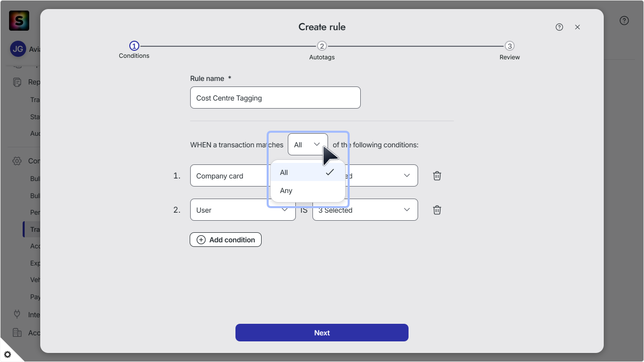Go to step 2 Autotags
644x362 pixels.
click(x=322, y=51)
